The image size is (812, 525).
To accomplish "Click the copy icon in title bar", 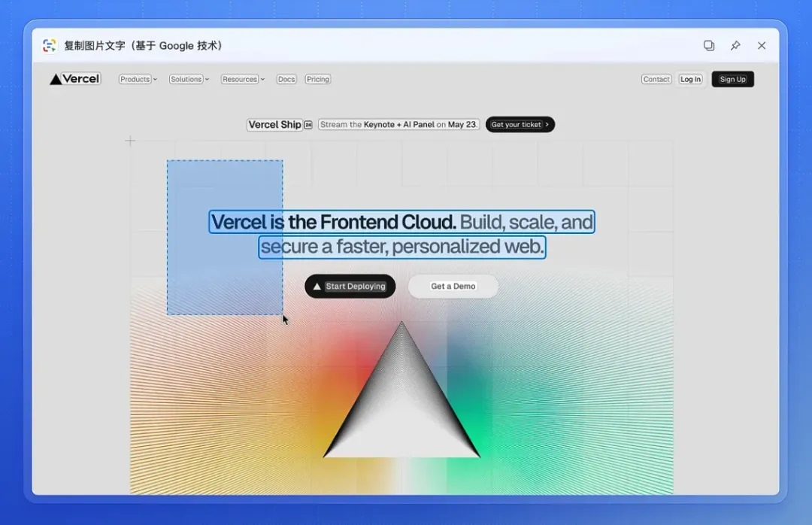I will (709, 46).
